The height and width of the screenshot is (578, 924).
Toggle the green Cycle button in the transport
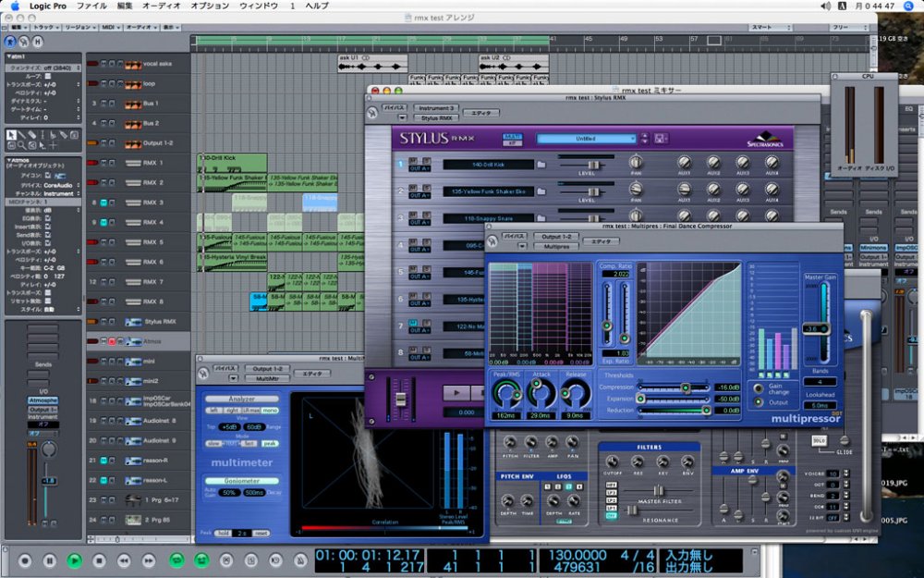(x=176, y=560)
